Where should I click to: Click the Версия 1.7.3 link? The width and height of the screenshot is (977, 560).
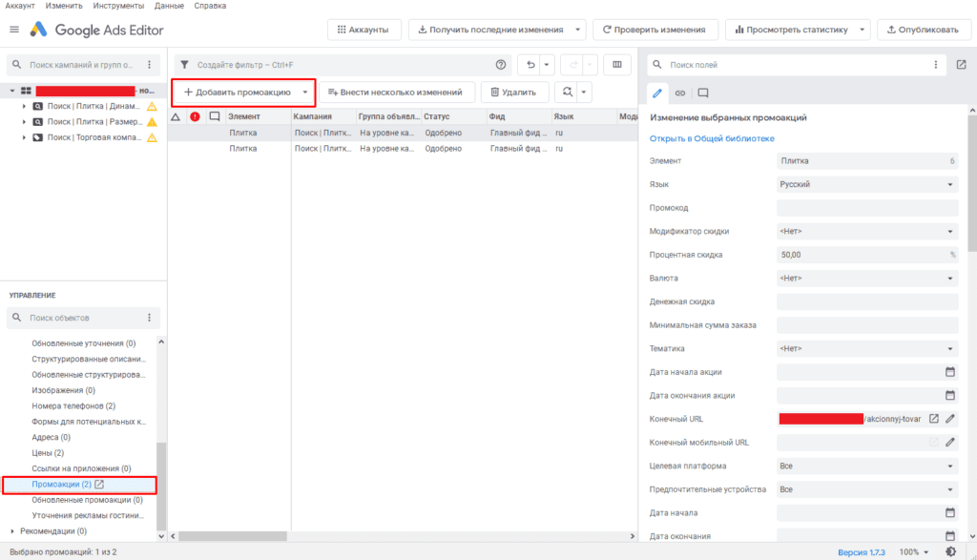[862, 552]
